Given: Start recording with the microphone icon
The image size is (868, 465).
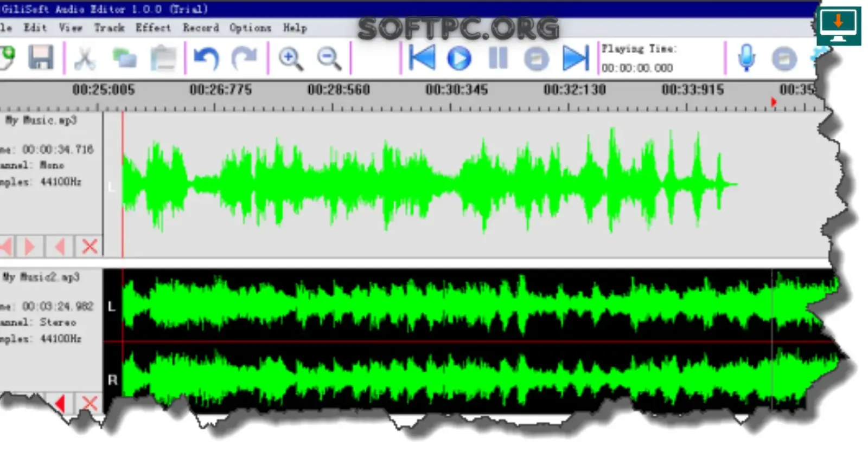Looking at the screenshot, I should click(746, 58).
